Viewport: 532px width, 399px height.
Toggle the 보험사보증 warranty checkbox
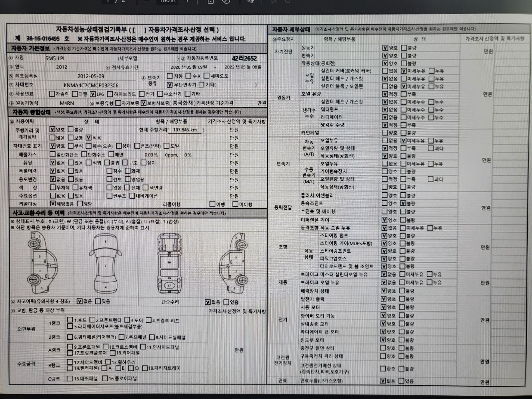pos(144,103)
